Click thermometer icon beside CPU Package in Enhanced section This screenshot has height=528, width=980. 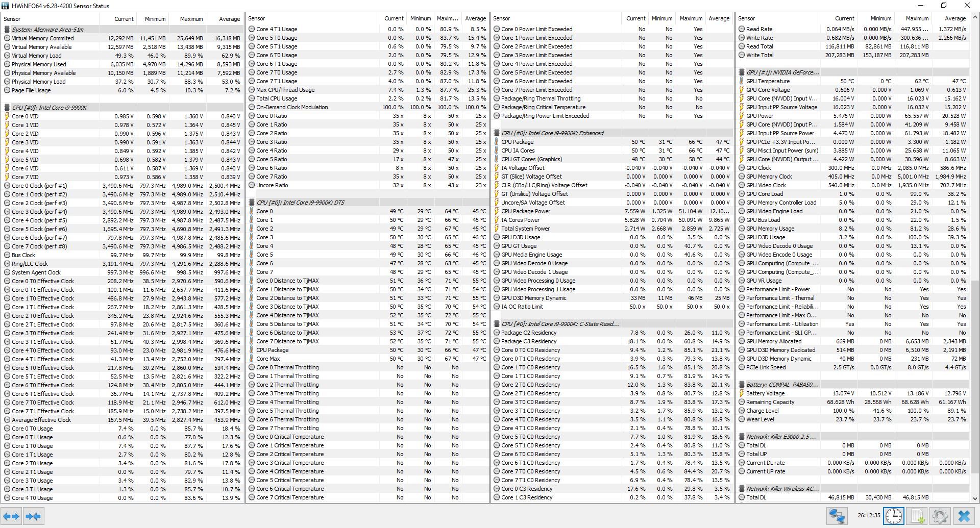(497, 142)
